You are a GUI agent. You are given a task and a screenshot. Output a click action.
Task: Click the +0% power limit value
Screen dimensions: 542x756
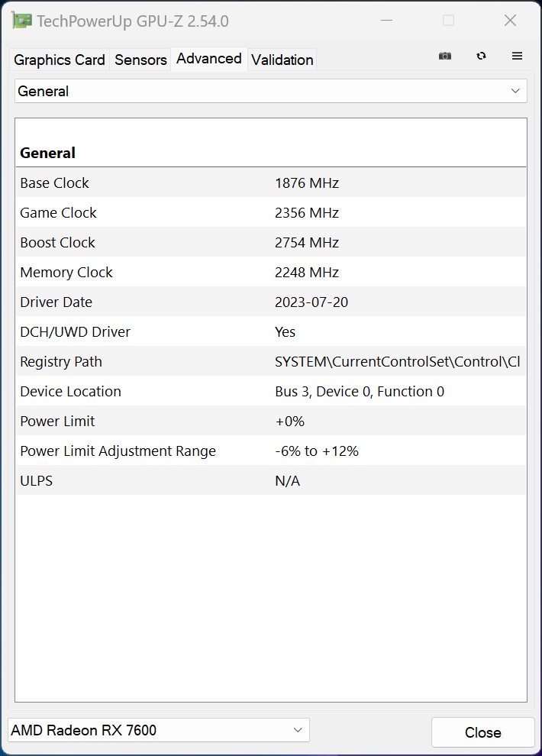pos(289,422)
